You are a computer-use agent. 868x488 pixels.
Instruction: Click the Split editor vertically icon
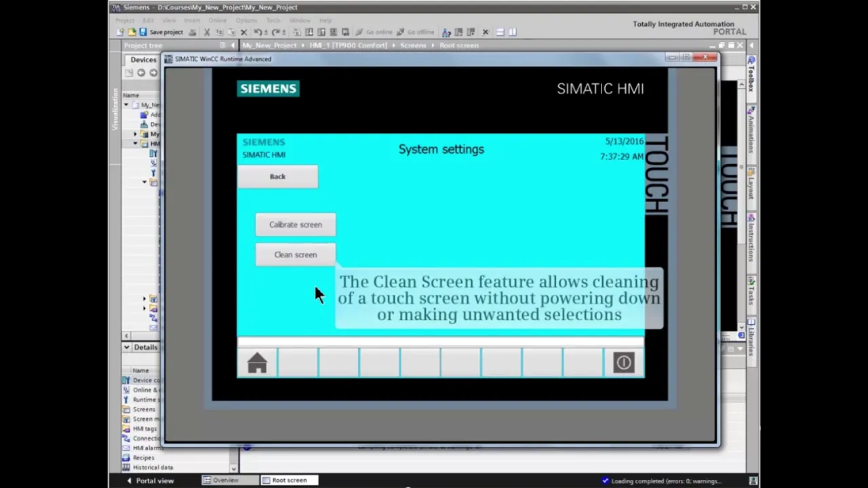coord(513,32)
